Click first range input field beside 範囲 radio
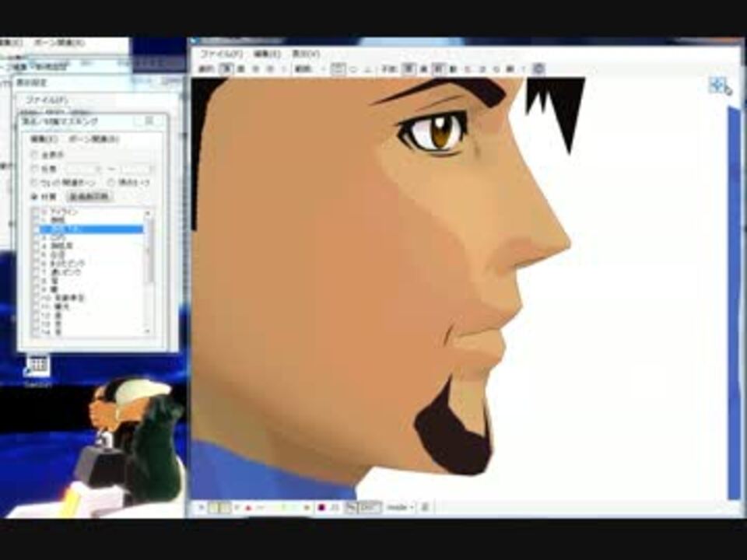Image resolution: width=747 pixels, height=560 pixels. tap(83, 169)
